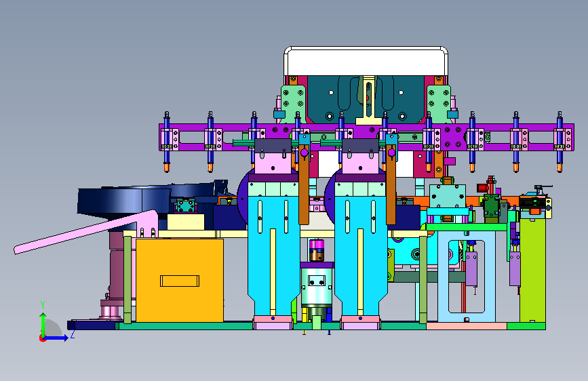
Task: Select the left mint-green four-bolt bracket
Action: click(x=293, y=104)
